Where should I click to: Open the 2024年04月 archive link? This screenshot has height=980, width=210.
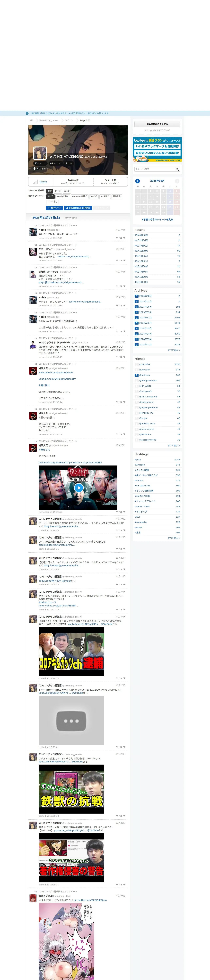[x=145, y=334]
